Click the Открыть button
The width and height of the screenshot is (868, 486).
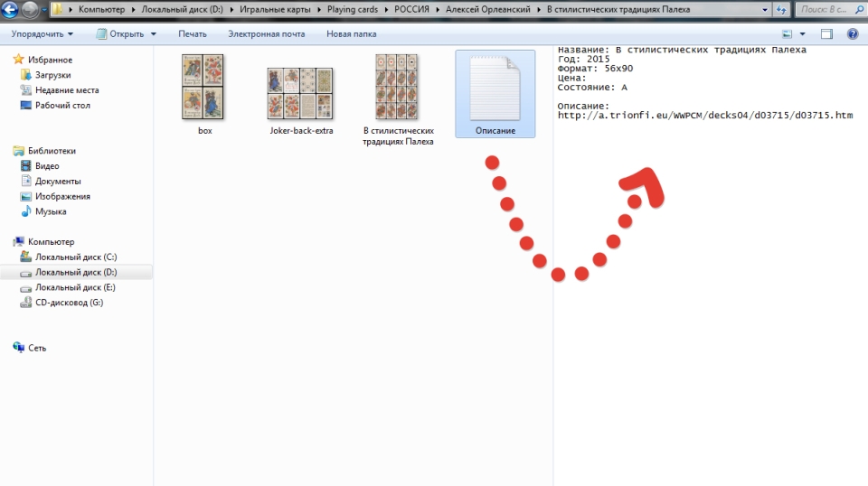click(120, 34)
